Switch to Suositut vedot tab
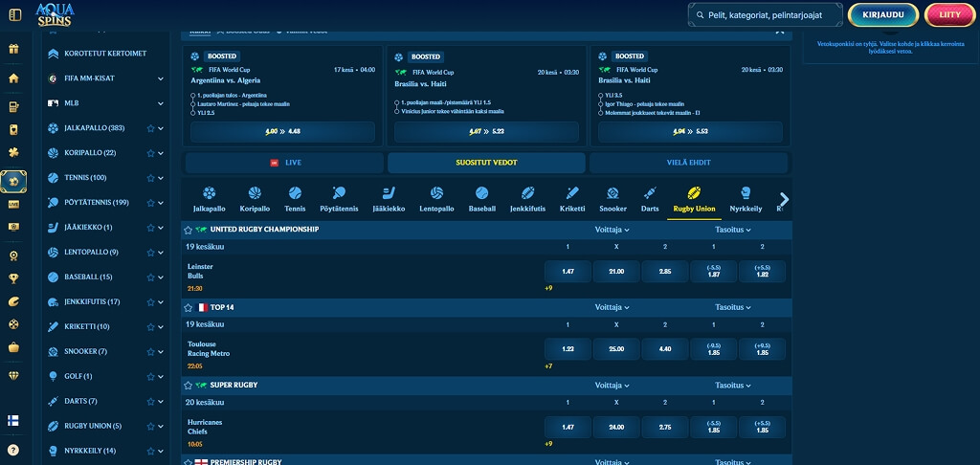980x465 pixels. click(486, 163)
